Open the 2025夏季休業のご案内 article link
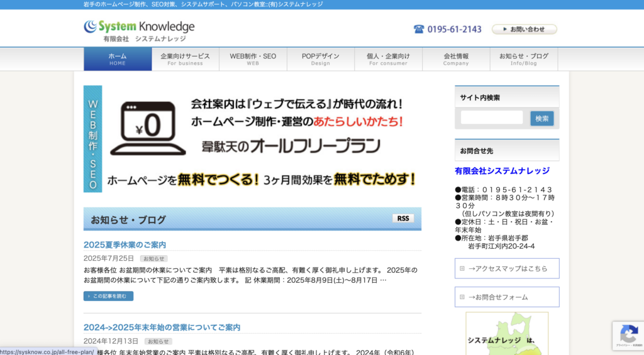This screenshot has width=644, height=355. 125,244
